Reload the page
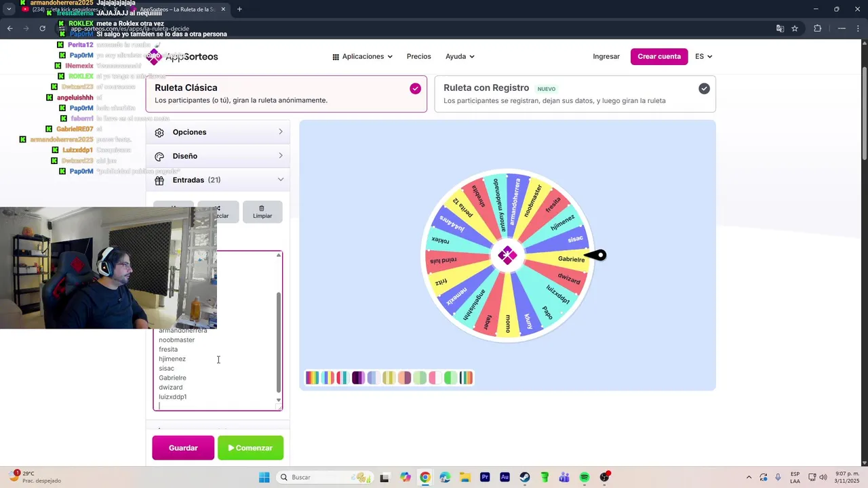 tap(42, 28)
